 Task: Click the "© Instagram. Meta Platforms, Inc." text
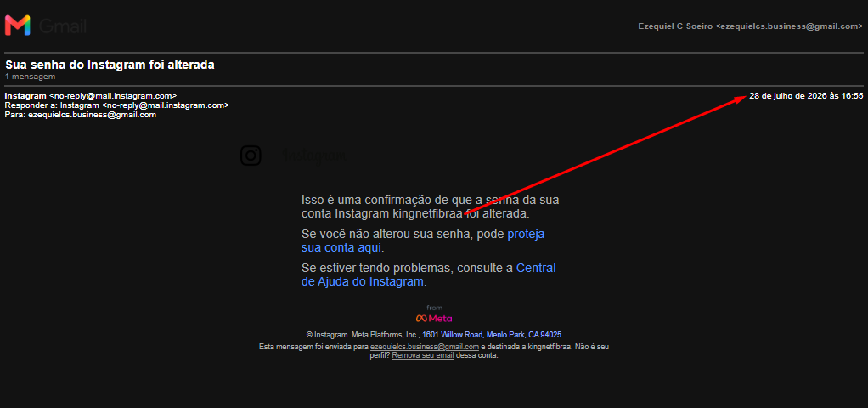[362, 335]
